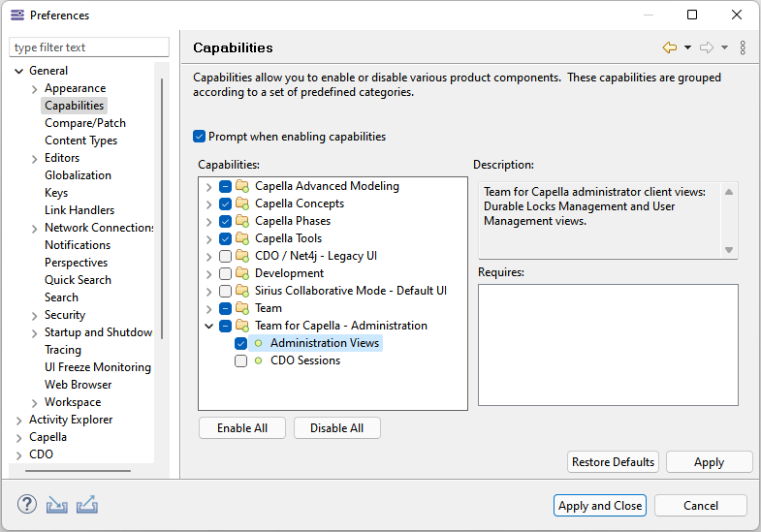Click the import preferences icon
The image size is (761, 532).
point(57,505)
